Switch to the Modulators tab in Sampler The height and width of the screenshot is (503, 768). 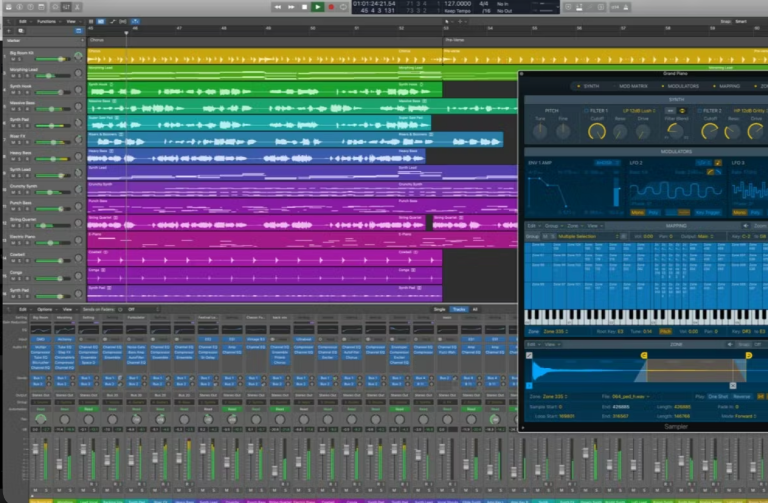(x=684, y=87)
